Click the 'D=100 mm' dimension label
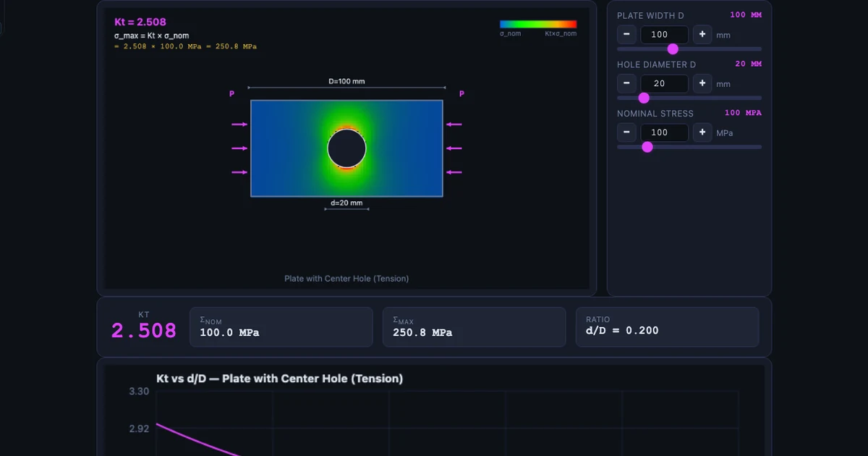868x456 pixels. click(x=346, y=81)
